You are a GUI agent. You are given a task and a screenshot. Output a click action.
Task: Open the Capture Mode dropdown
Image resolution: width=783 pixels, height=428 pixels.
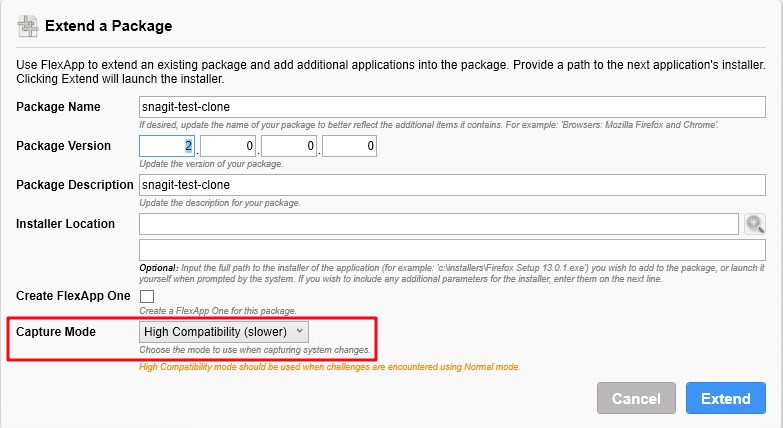224,332
